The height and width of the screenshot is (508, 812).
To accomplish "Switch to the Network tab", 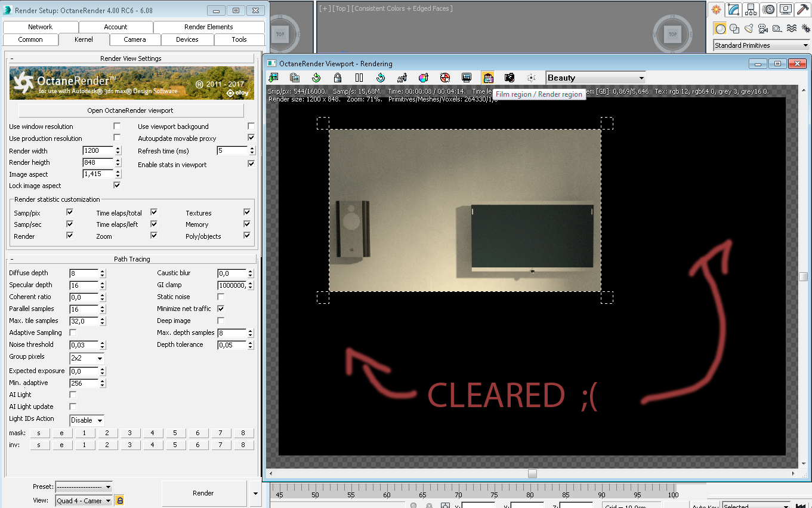I will click(x=41, y=27).
